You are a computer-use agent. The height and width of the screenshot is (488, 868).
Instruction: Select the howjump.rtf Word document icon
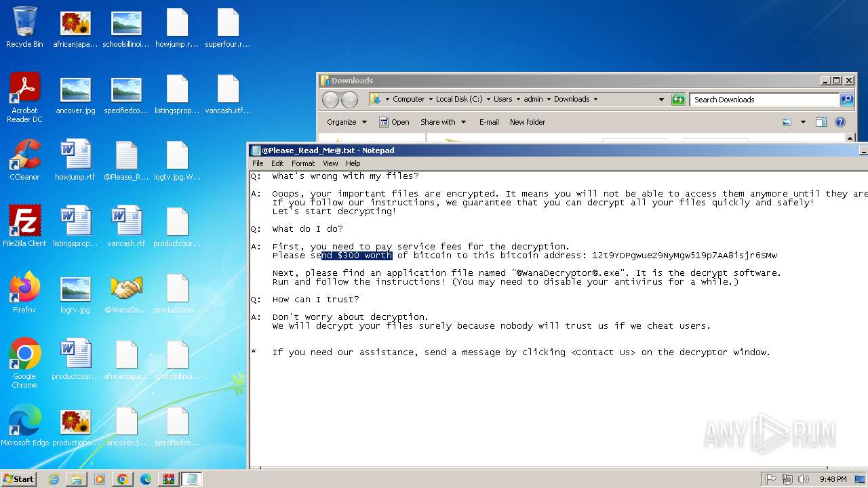75,160
